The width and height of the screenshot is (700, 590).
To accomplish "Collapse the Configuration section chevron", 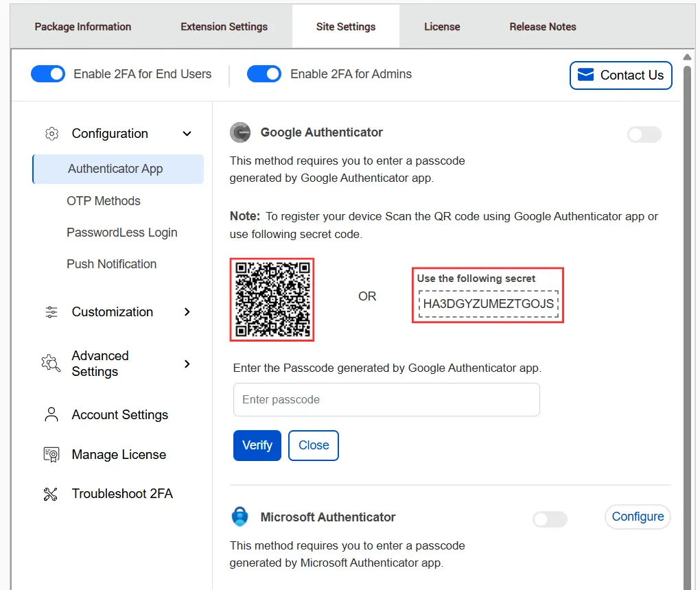I will (x=186, y=134).
